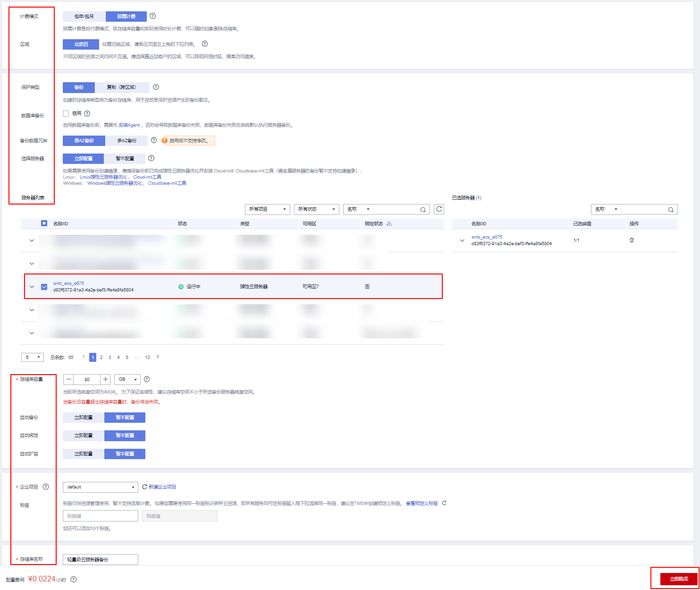
Task: Open 所有状态 filter dropdown
Action: (x=317, y=209)
